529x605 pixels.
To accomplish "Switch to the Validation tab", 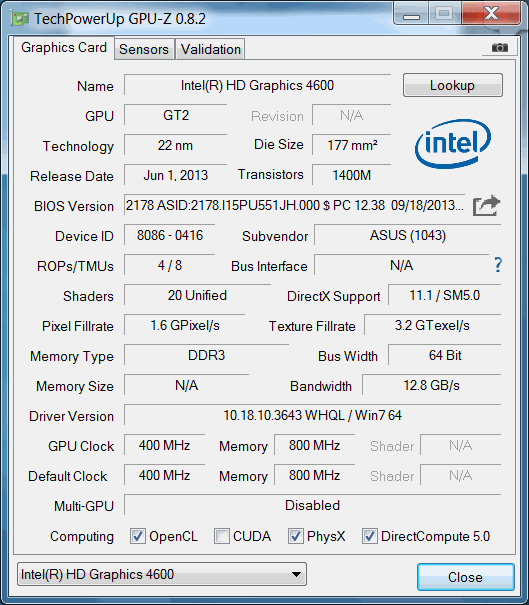I will pos(211,49).
